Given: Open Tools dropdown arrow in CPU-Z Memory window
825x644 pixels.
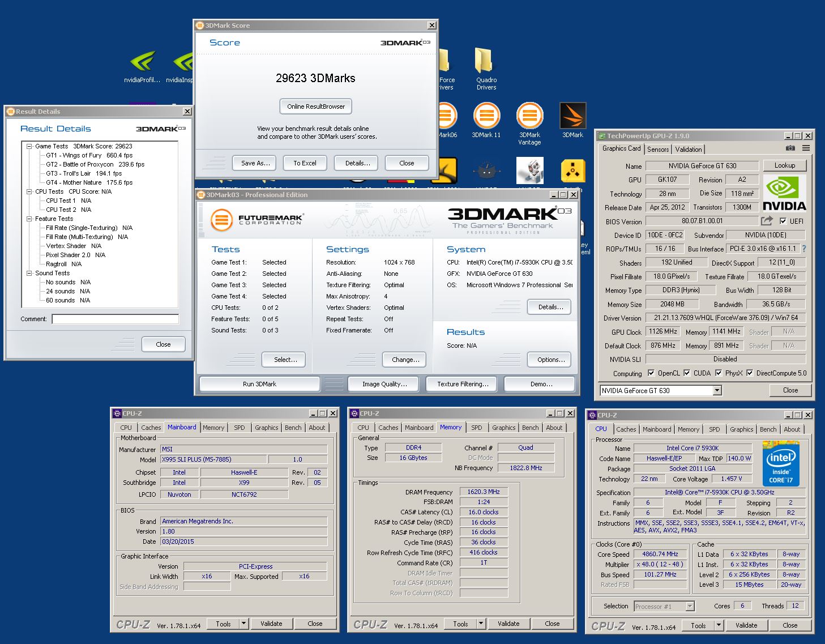Looking at the screenshot, I should click(x=481, y=624).
